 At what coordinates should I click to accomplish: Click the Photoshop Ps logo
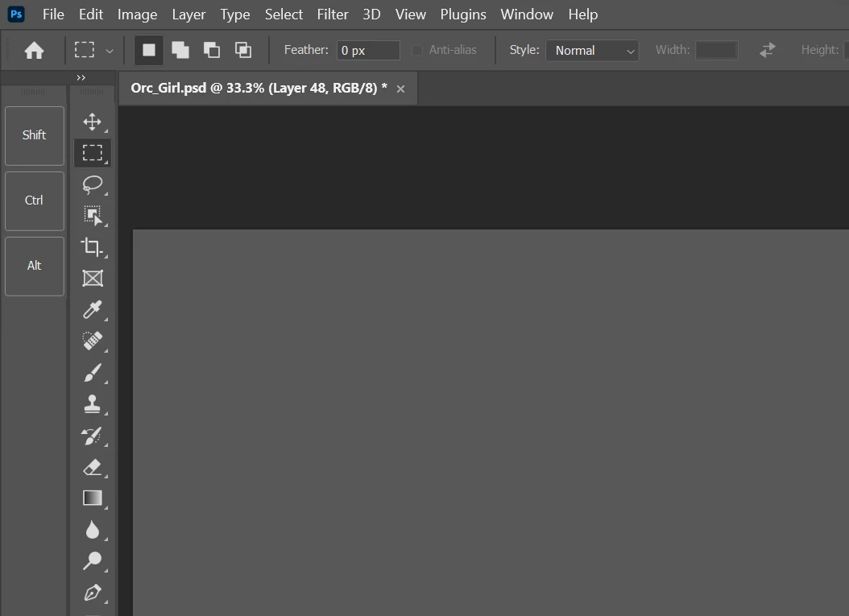(x=16, y=14)
